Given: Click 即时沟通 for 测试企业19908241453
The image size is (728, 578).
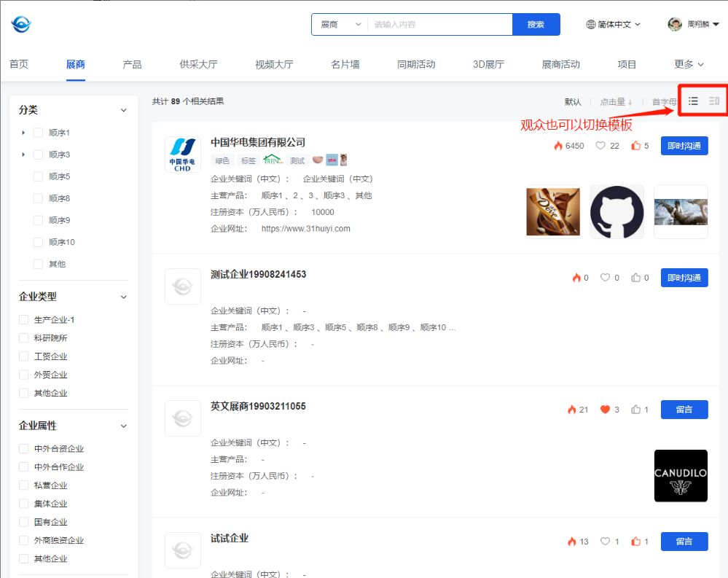Looking at the screenshot, I should (684, 278).
